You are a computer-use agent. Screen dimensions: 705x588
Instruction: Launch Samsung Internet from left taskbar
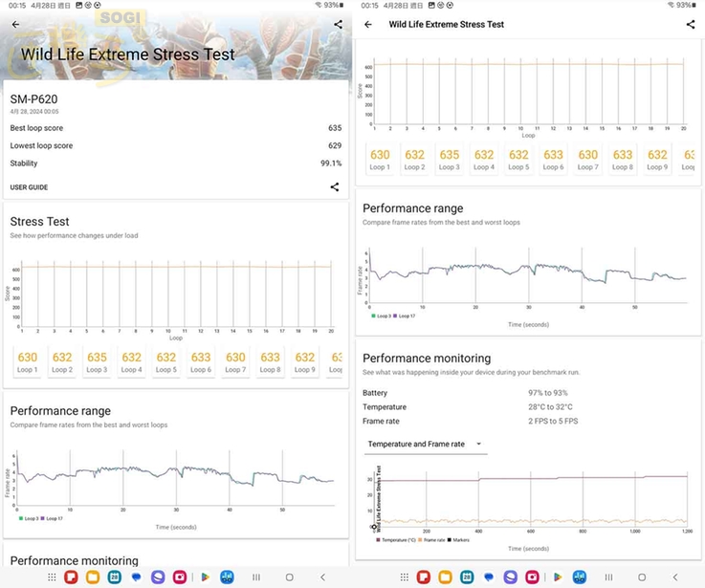[x=158, y=577]
